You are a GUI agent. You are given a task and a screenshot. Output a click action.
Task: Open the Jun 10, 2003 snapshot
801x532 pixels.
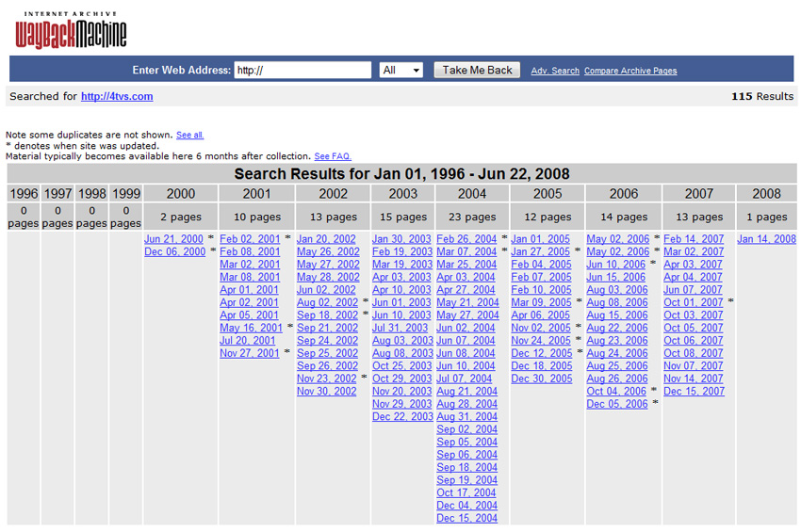tap(401, 315)
